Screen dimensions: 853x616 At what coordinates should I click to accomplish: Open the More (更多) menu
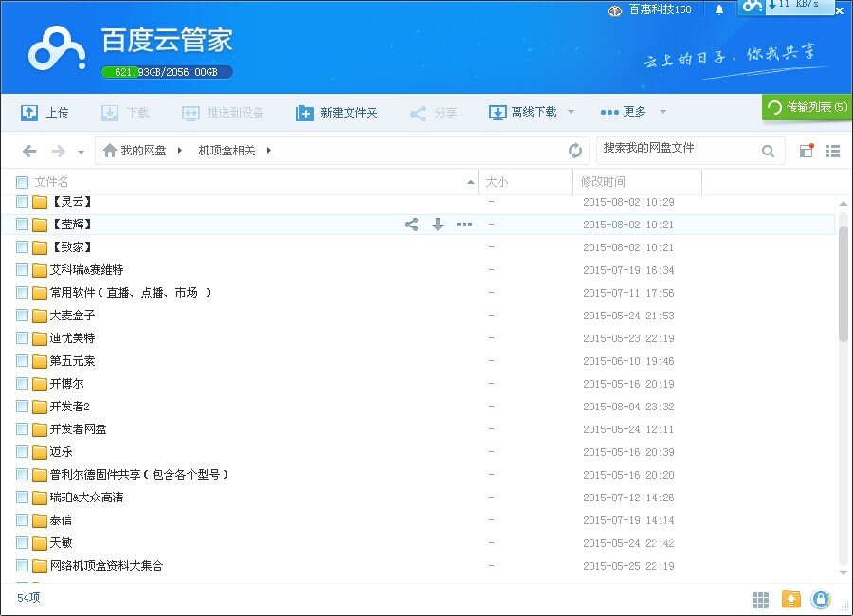[624, 112]
